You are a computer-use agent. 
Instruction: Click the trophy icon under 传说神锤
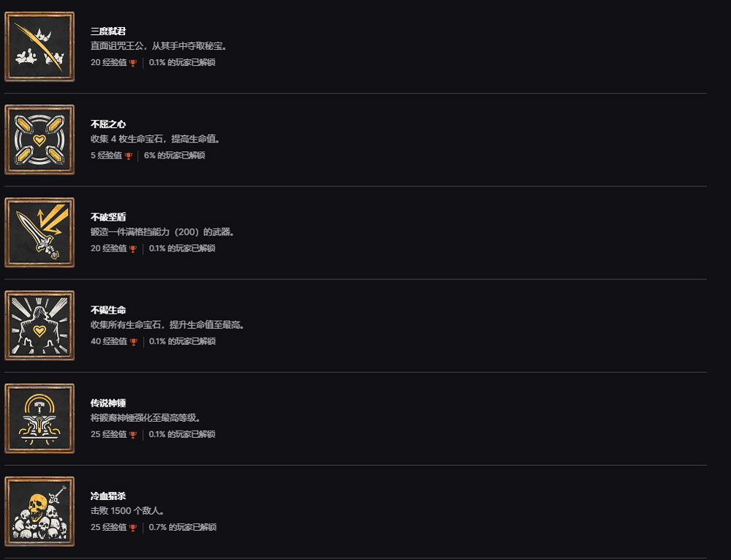(133, 434)
